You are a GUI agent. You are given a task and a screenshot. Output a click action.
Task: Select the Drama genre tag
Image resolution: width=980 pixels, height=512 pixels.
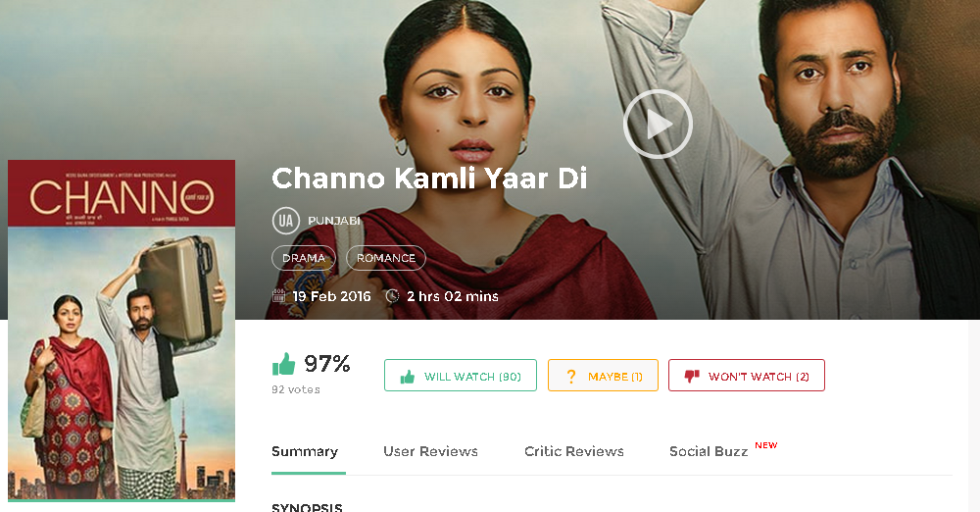[x=304, y=258]
